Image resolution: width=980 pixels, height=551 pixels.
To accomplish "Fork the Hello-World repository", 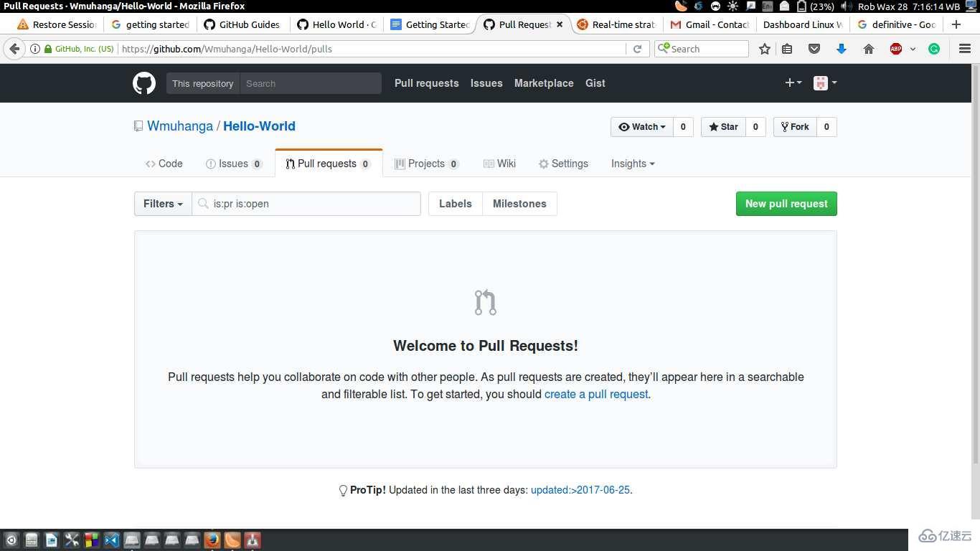I will (x=795, y=127).
